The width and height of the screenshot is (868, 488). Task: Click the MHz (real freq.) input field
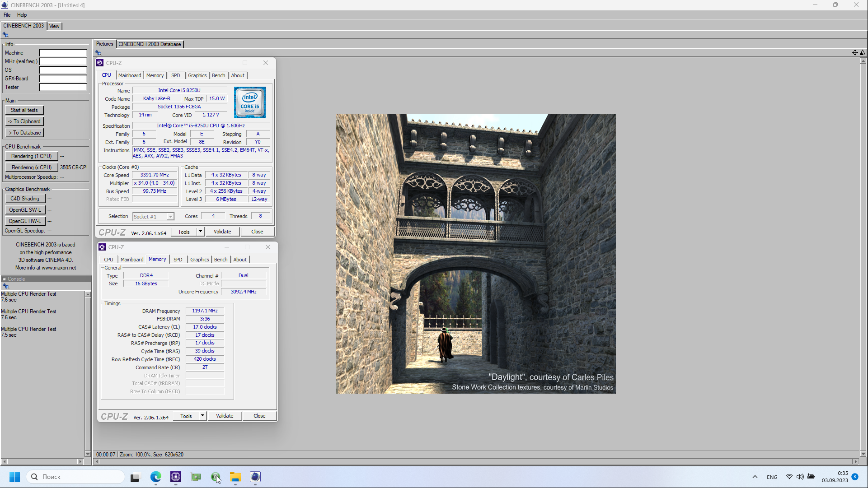pyautogui.click(x=63, y=61)
